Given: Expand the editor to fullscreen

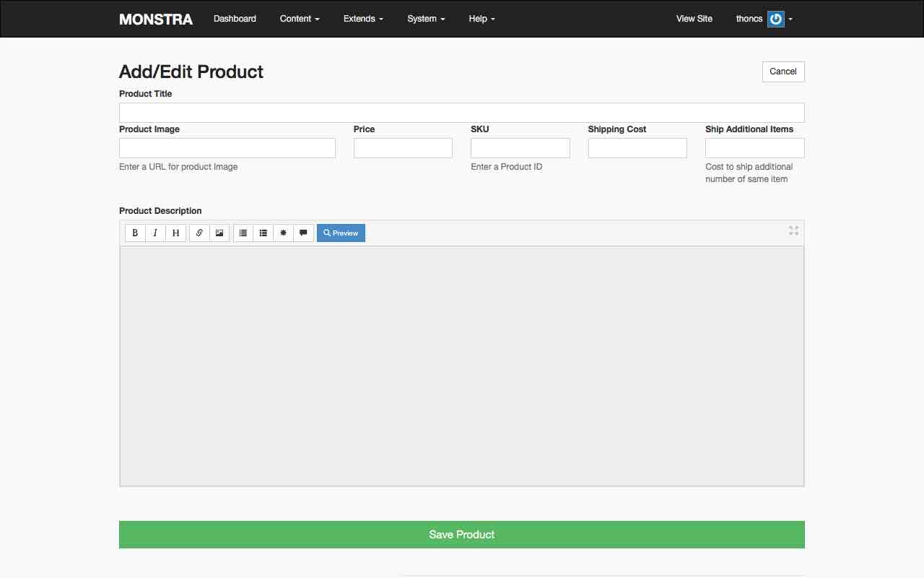Looking at the screenshot, I should 793,230.
